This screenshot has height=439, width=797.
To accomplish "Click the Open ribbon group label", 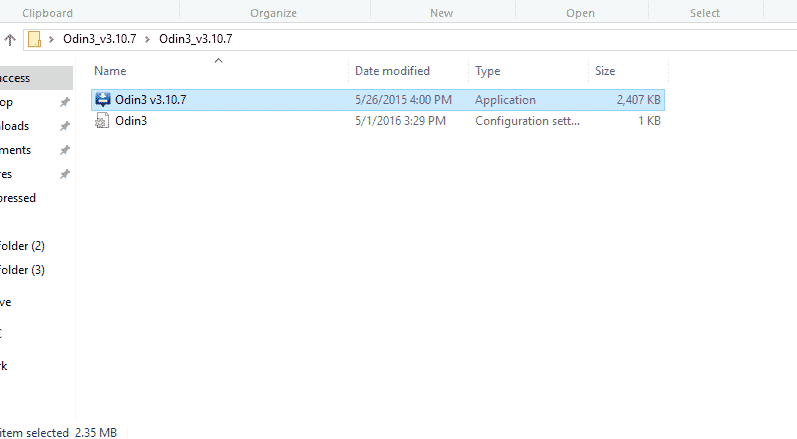I will tap(580, 13).
